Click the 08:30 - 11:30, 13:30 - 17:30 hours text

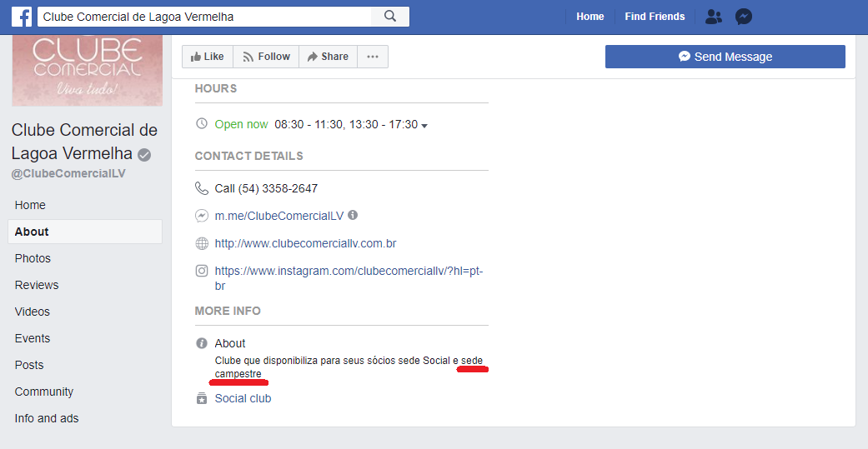coord(346,124)
